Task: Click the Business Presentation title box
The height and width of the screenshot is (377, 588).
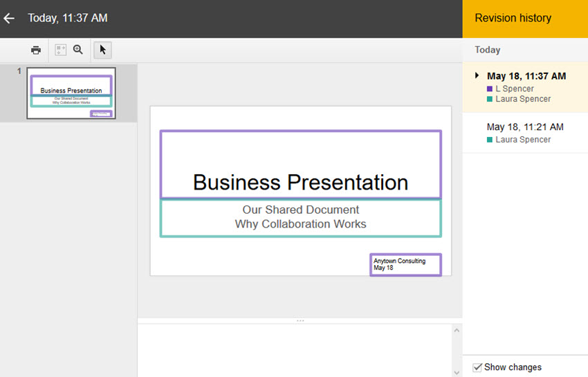Action: [301, 165]
